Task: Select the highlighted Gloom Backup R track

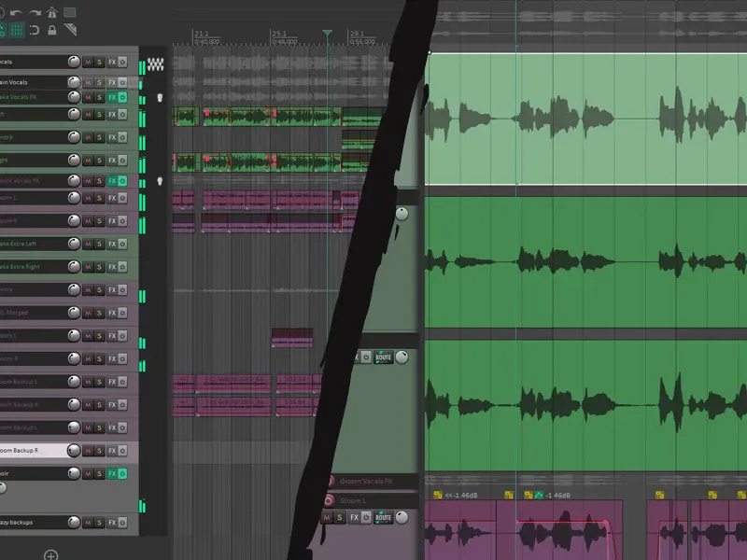Action: (33, 451)
